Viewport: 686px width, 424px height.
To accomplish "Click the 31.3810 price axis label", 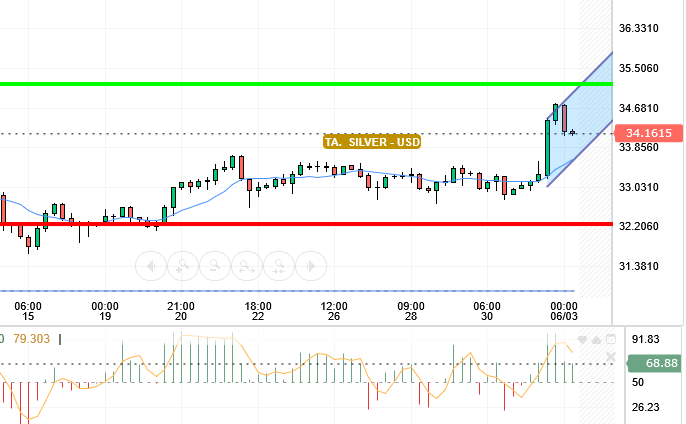I will [x=638, y=266].
